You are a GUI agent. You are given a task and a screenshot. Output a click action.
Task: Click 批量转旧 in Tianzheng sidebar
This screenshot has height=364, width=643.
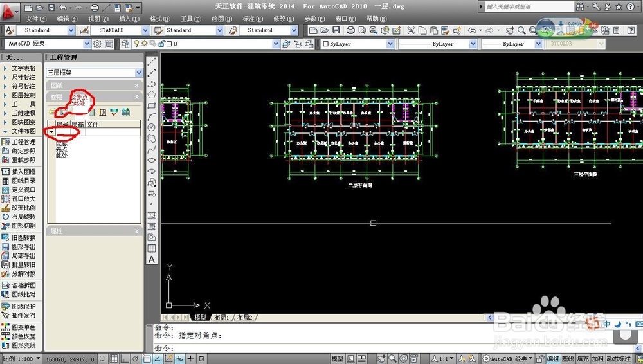coord(19,265)
